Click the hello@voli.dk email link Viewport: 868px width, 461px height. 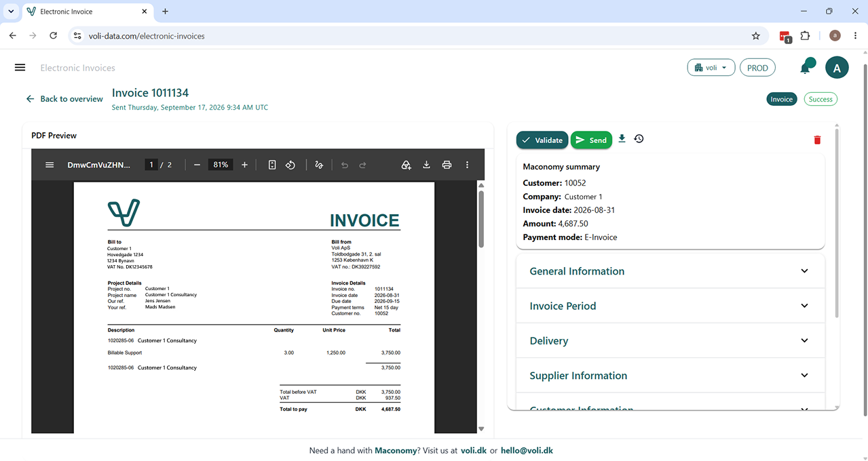point(527,450)
